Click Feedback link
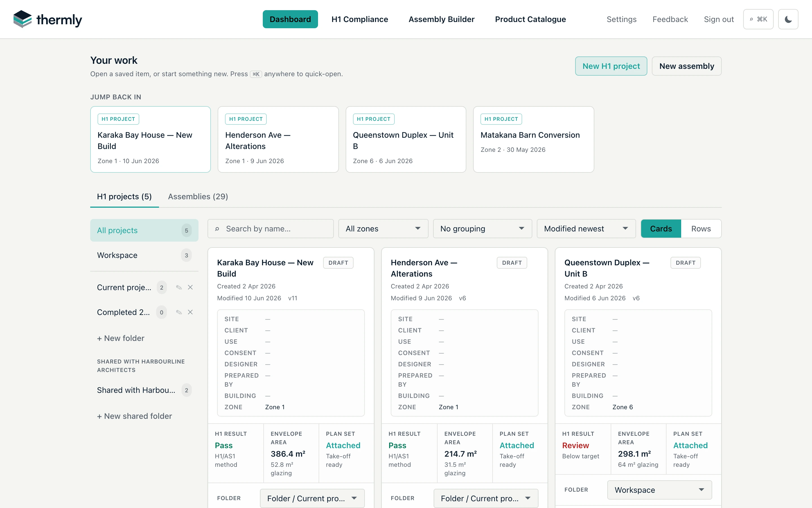Viewport: 812px width, 508px height. [x=670, y=19]
